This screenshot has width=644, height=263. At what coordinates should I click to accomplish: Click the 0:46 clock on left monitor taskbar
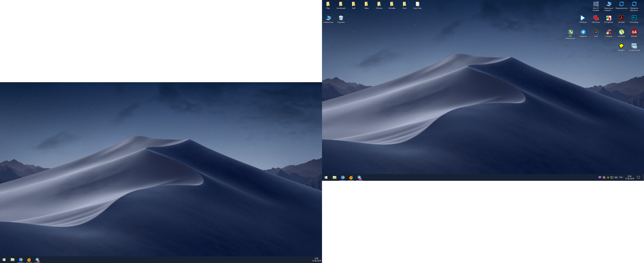click(316, 260)
